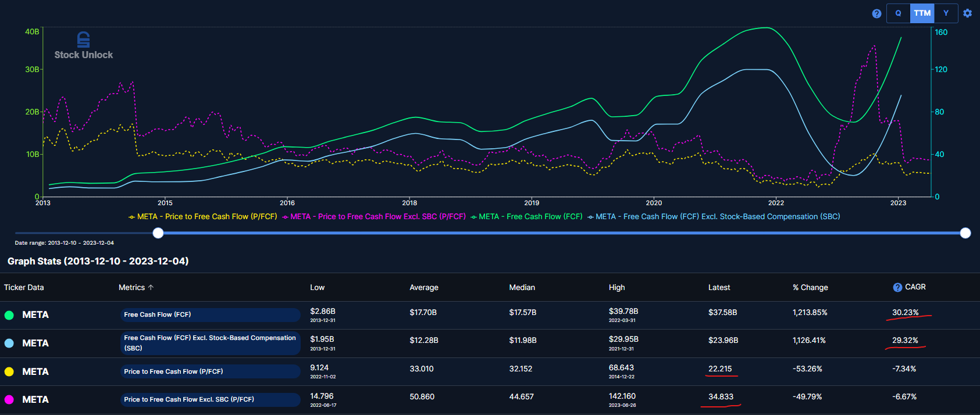980x415 pixels.
Task: Open the CAGR help question-mark icon
Action: 897,287
